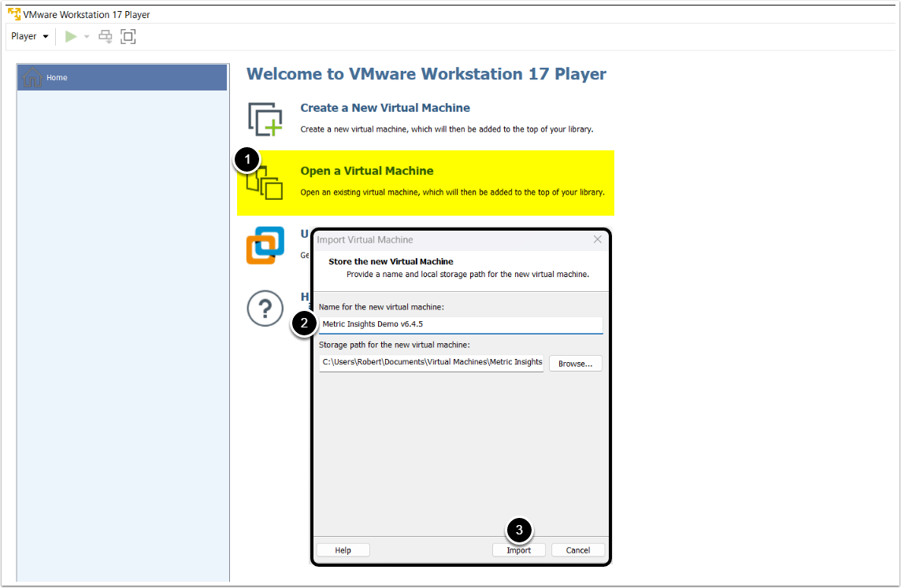Click the Help question mark icon
Image resolution: width=901 pixels, height=588 pixels.
point(265,309)
